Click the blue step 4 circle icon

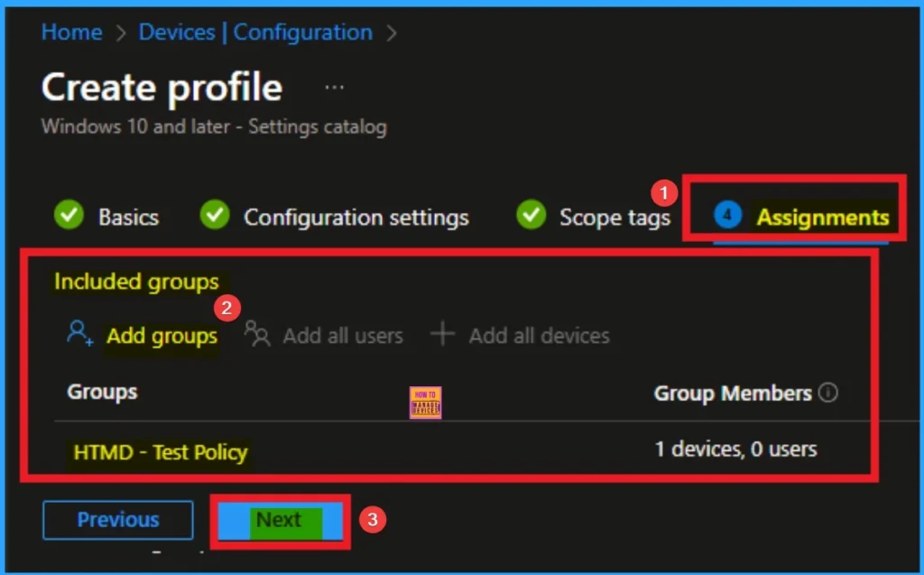tap(727, 217)
